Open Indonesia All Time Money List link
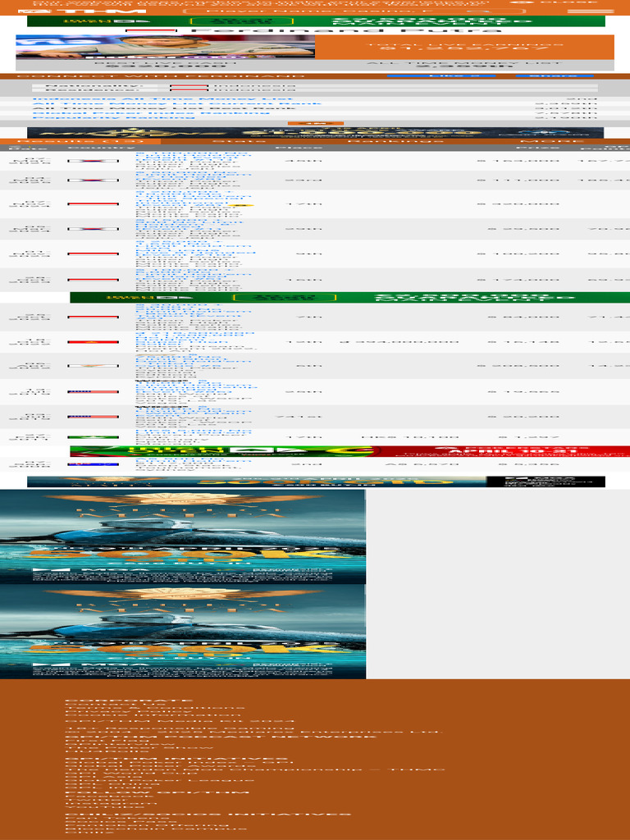This screenshot has height=840, width=630. (x=163, y=99)
